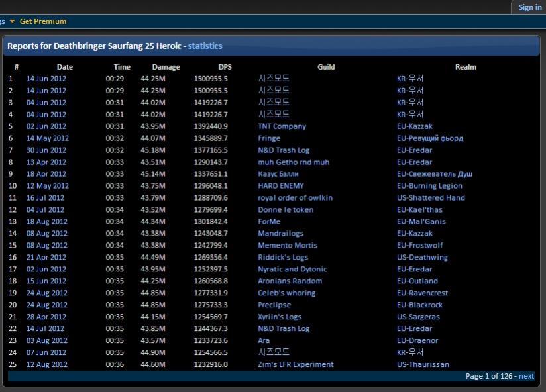Open the statistics link in the header
Image resolution: width=546 pixels, height=392 pixels.
tap(205, 46)
